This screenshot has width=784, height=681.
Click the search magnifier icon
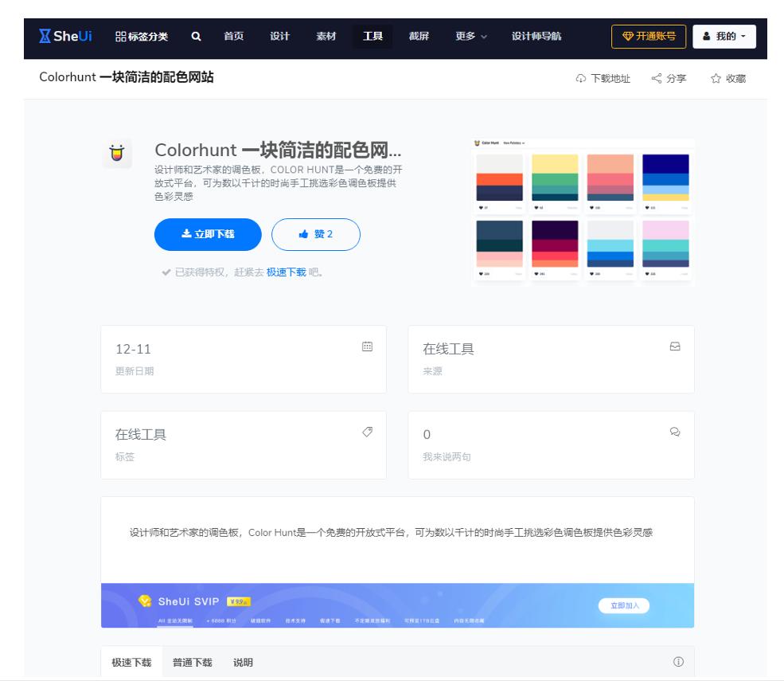coord(195,36)
